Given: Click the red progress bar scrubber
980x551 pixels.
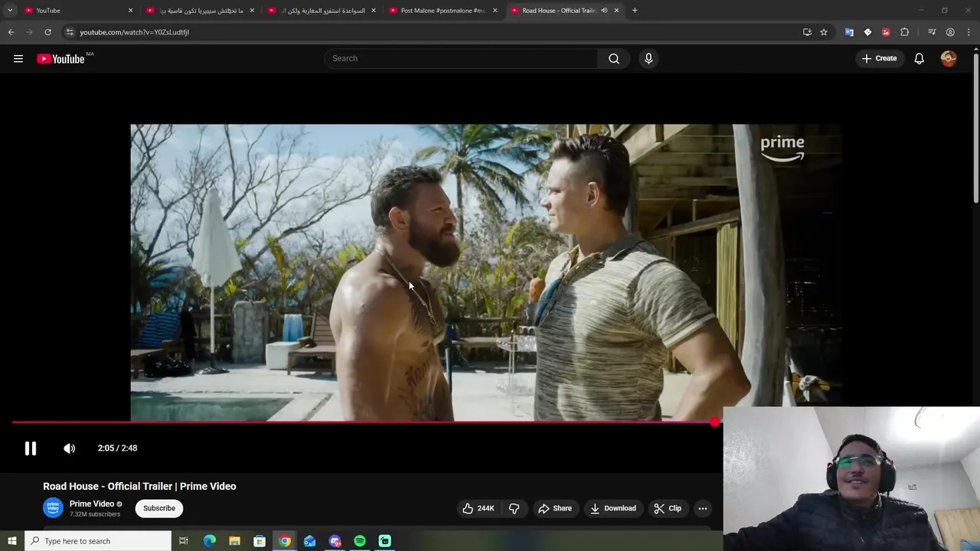Looking at the screenshot, I should [x=714, y=422].
